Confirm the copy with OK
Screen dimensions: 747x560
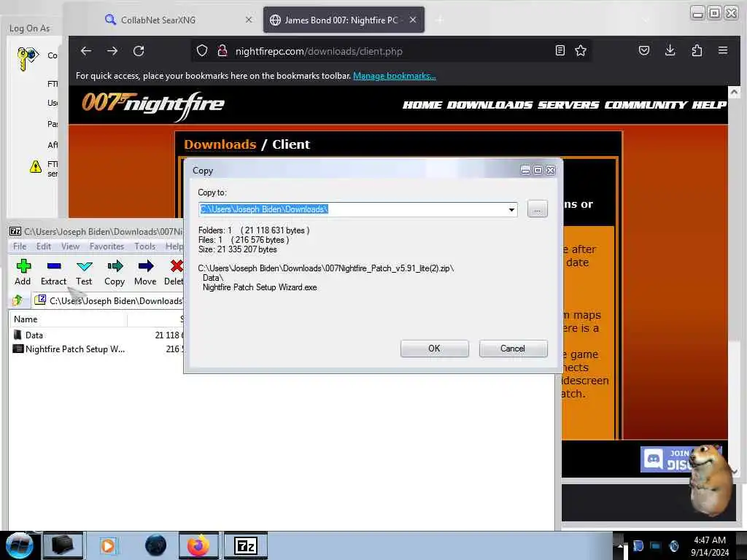[435, 348]
